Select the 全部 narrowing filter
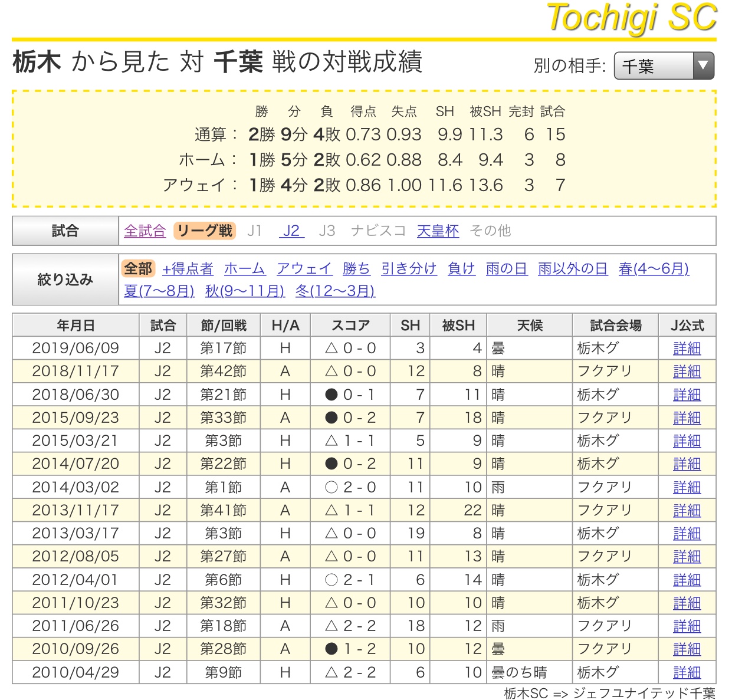Screen dimensions: 732x700 point(138,268)
